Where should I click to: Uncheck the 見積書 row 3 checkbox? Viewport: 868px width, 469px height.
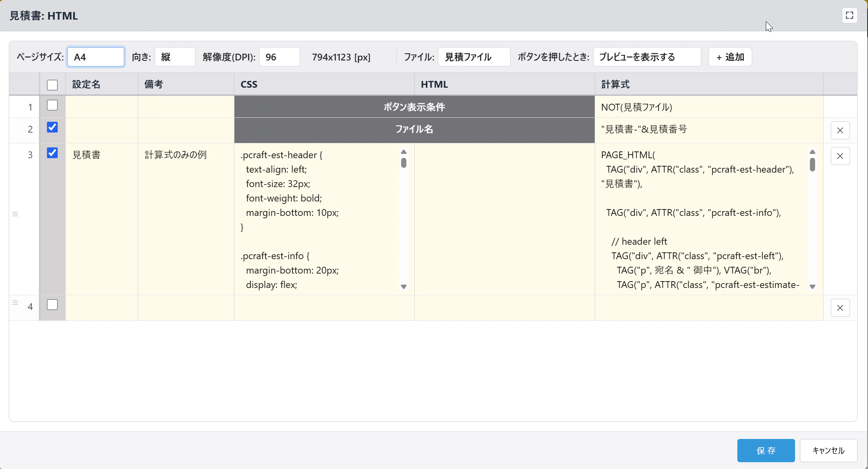(x=52, y=153)
